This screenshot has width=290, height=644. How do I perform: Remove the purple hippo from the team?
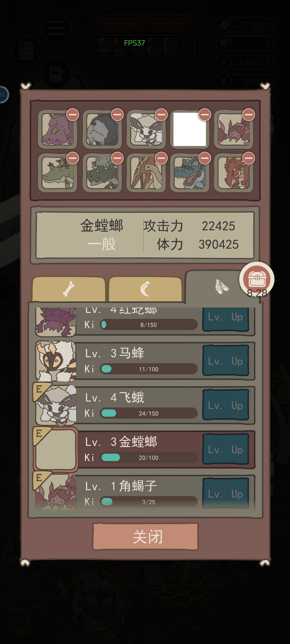click(x=73, y=115)
